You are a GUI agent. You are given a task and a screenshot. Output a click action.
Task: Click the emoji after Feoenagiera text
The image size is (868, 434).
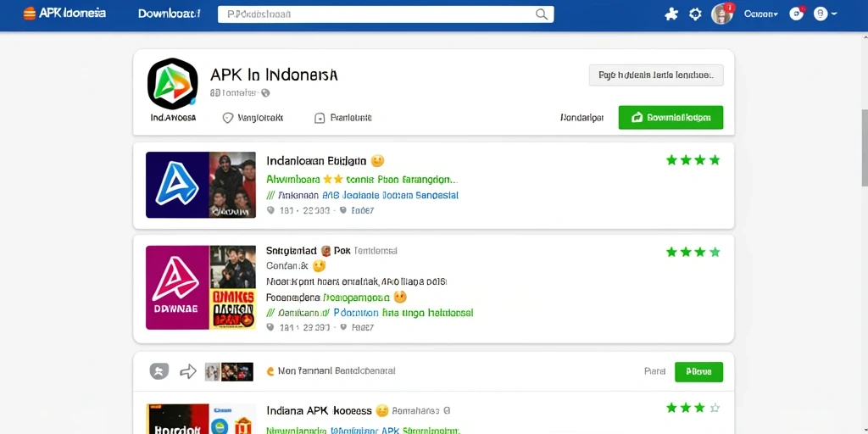pos(400,298)
